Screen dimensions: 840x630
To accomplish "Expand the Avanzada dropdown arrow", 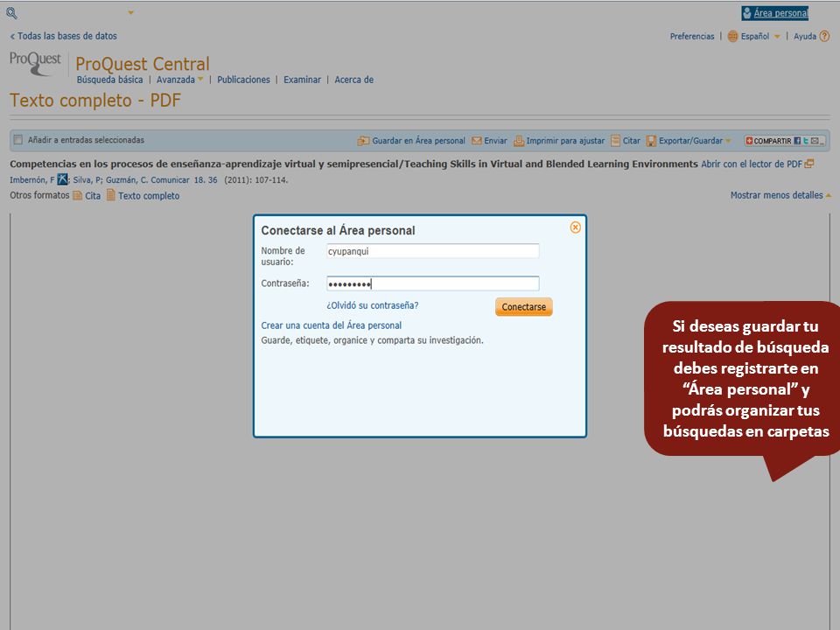I will click(x=200, y=80).
